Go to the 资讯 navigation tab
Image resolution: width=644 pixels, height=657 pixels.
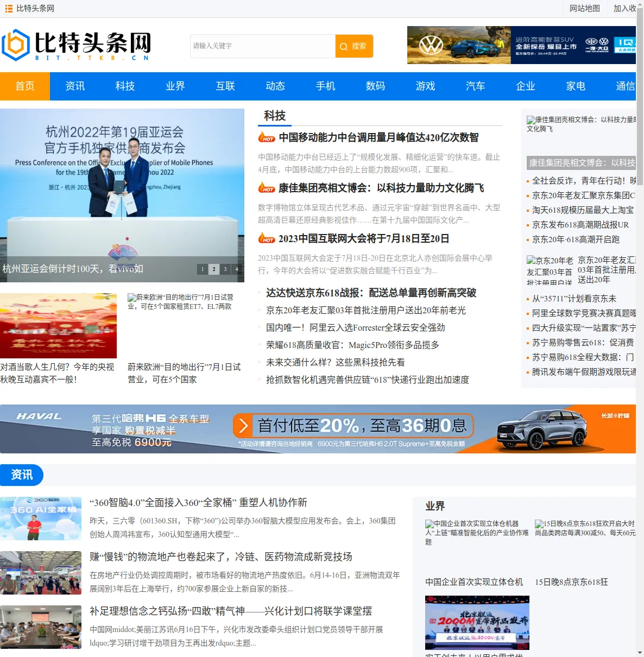pos(75,86)
